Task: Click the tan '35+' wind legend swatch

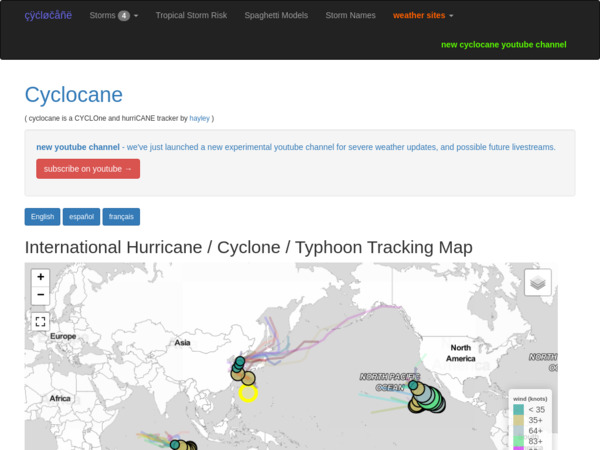Action: click(x=518, y=420)
